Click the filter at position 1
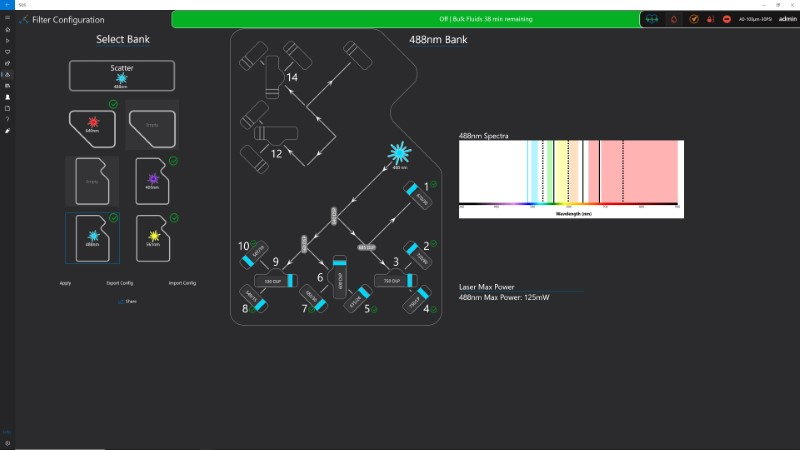Screen dimensions: 800x450 click(418, 195)
